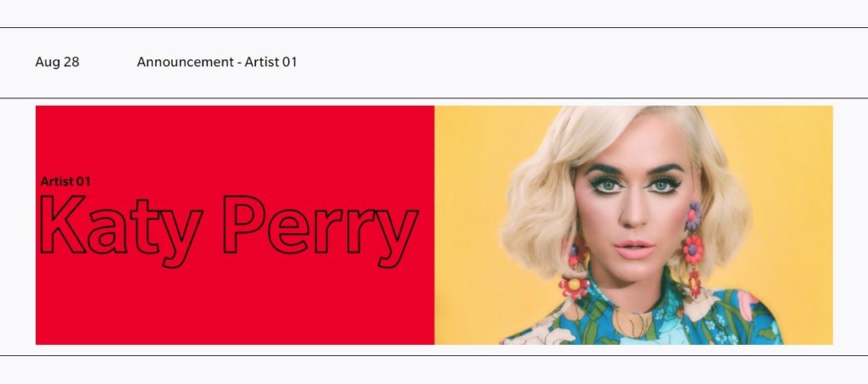This screenshot has height=384, width=868.
Task: Click the letter y ending Perry
Action: (x=398, y=238)
